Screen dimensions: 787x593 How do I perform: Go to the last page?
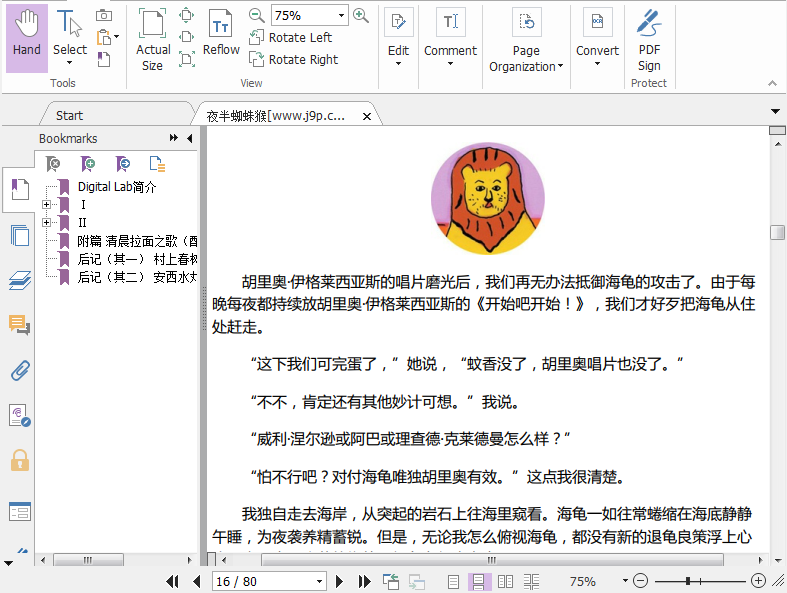(x=364, y=581)
